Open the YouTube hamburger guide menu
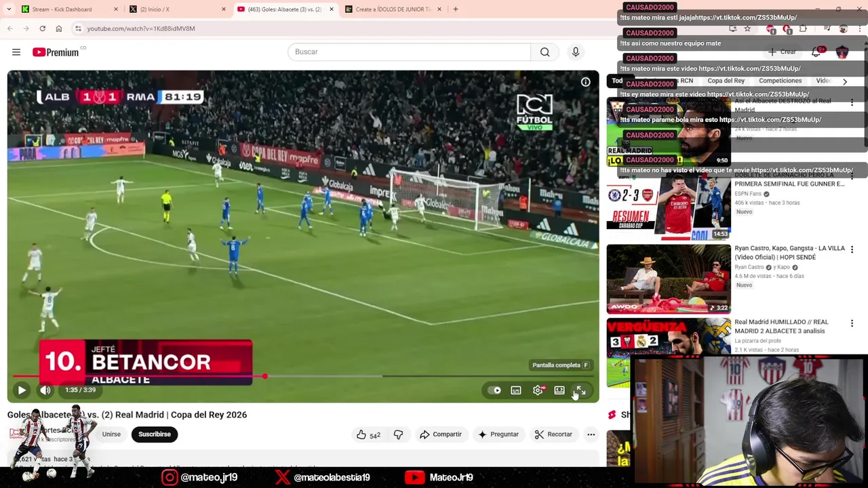868x488 pixels. click(x=16, y=52)
